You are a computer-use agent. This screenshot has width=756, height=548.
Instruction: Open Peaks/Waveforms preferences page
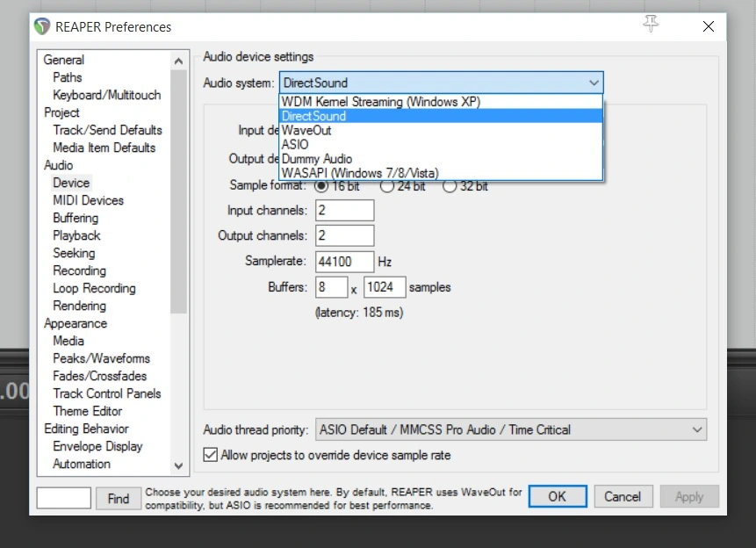point(101,358)
